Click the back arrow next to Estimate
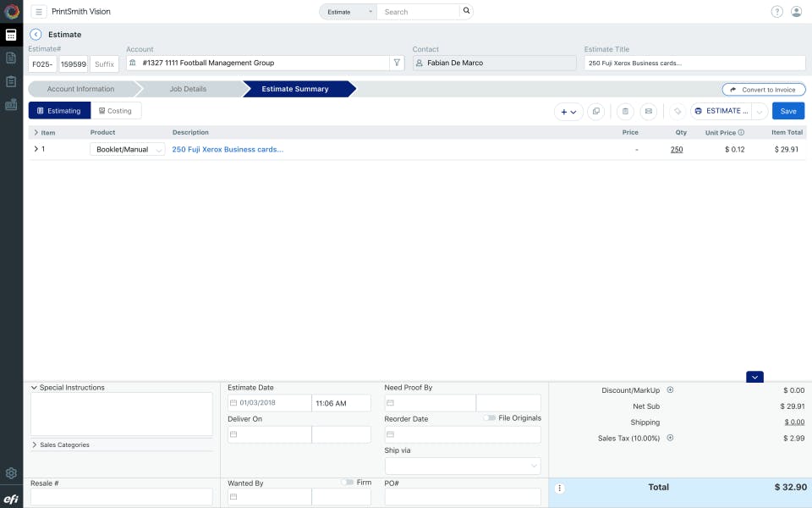Screen dimensions: 812x508 click(36, 35)
